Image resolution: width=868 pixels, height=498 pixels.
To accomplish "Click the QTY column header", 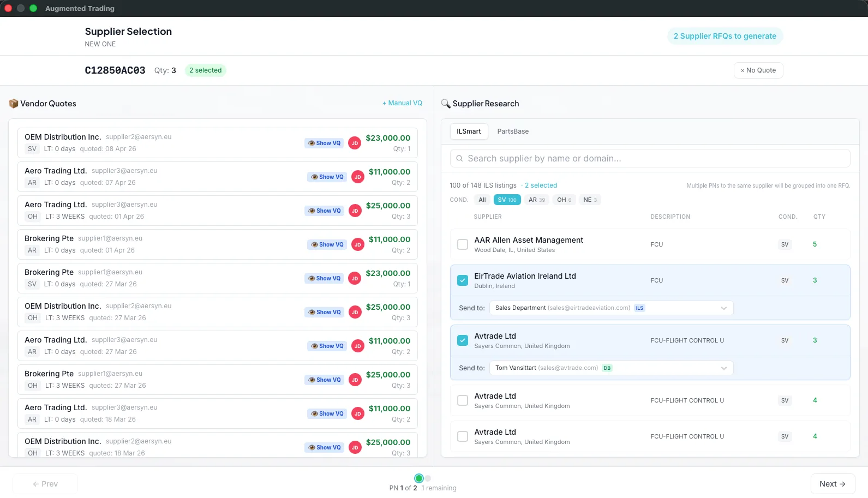I will pos(819,217).
